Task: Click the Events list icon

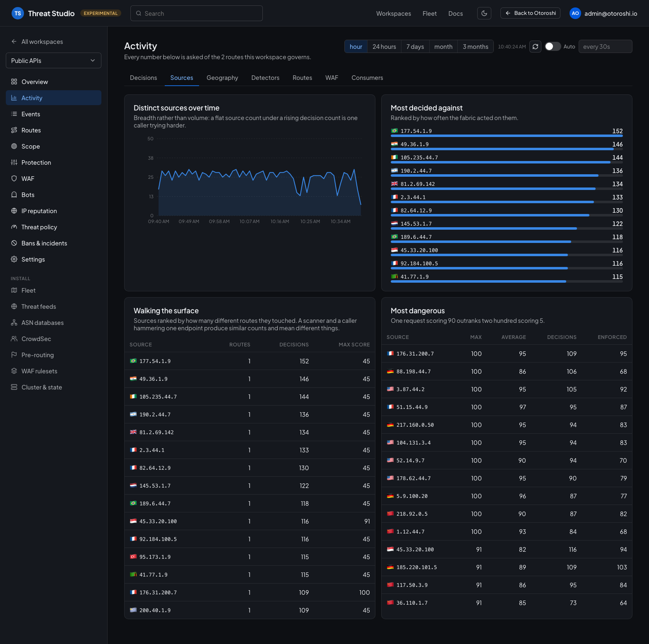Action: click(x=14, y=114)
